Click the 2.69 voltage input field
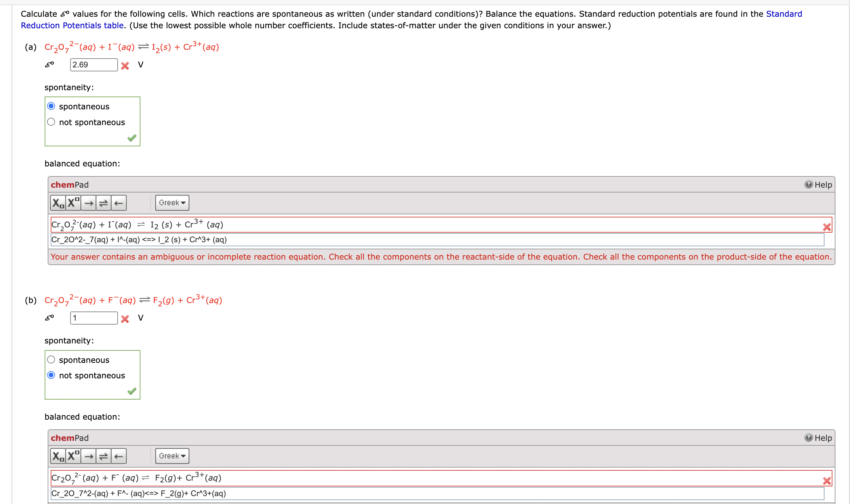 pyautogui.click(x=94, y=65)
